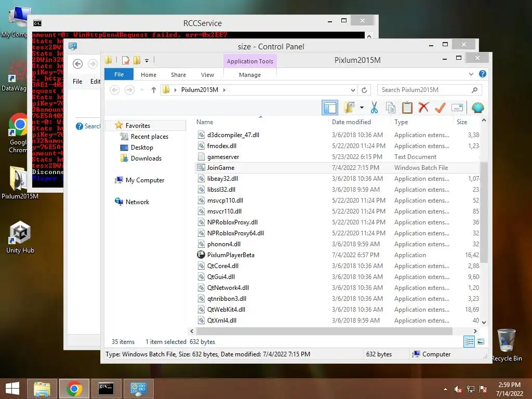Click the RCCService window title bar icon
532x399 pixels.
click(x=37, y=23)
